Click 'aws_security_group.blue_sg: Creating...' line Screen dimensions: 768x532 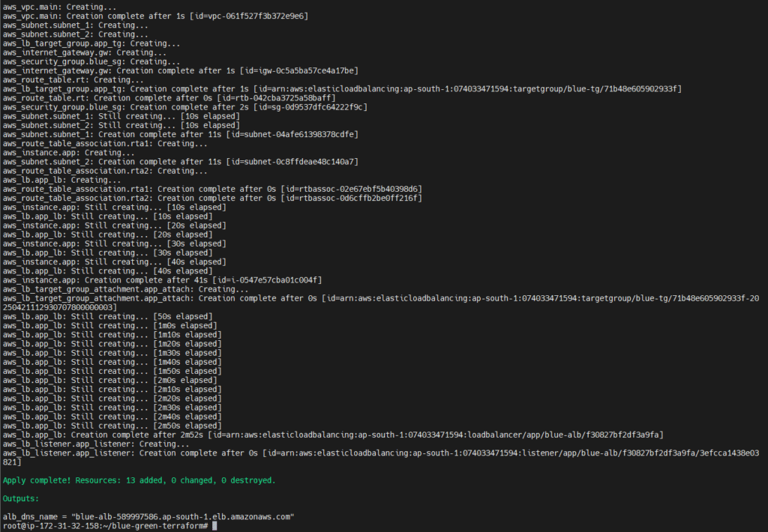(x=91, y=61)
